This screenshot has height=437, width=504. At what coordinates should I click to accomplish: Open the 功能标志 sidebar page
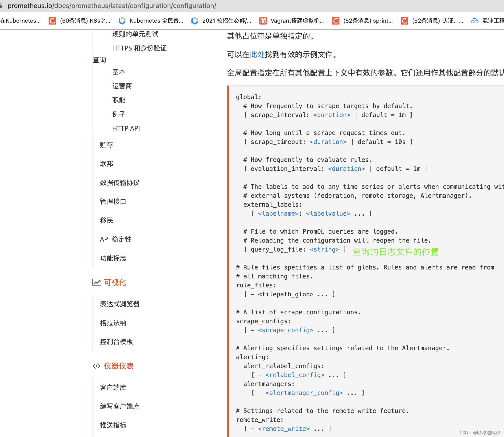coord(113,258)
